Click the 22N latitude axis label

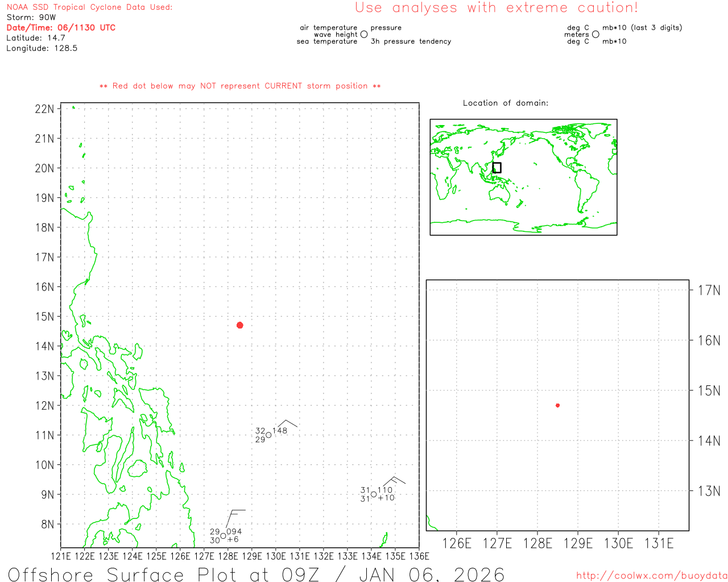(44, 109)
